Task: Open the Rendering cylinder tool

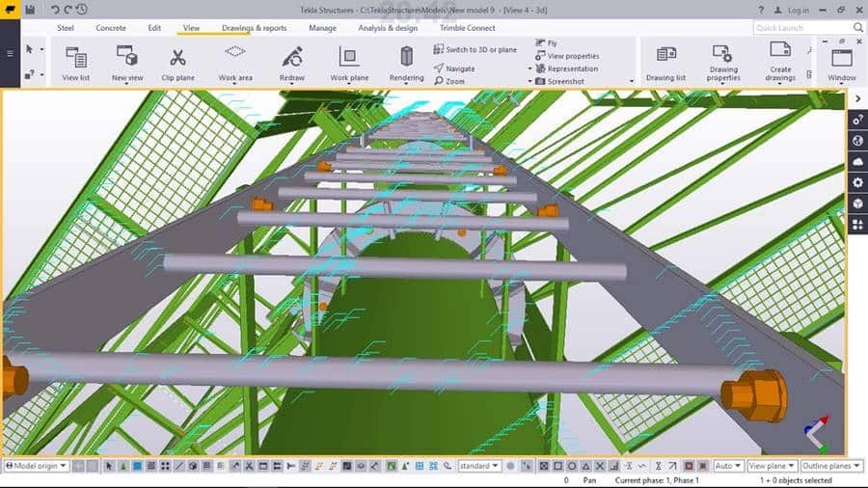Action: pyautogui.click(x=406, y=62)
